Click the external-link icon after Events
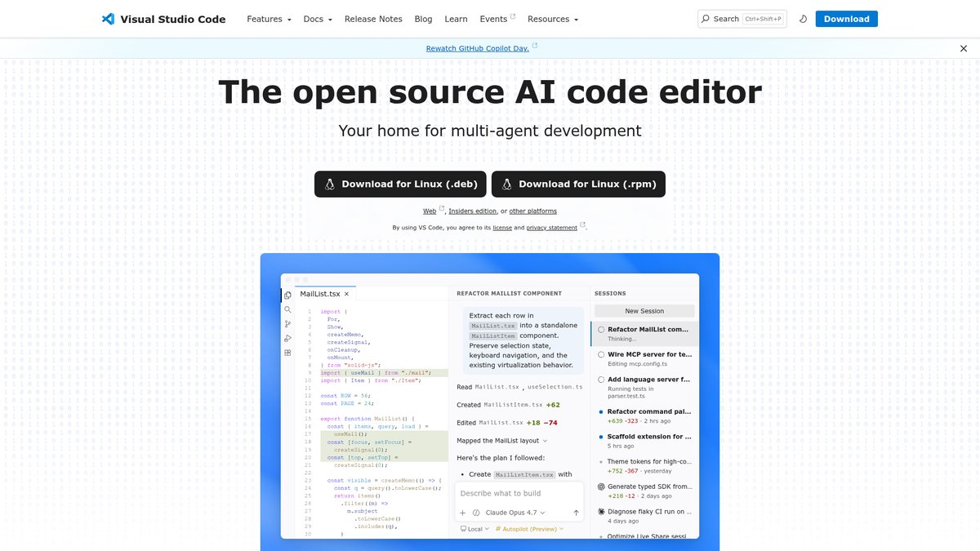This screenshot has height=551, width=980. click(513, 16)
